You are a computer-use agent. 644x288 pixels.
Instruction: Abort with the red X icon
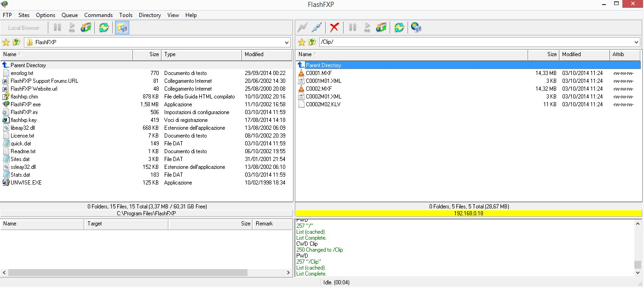point(334,28)
